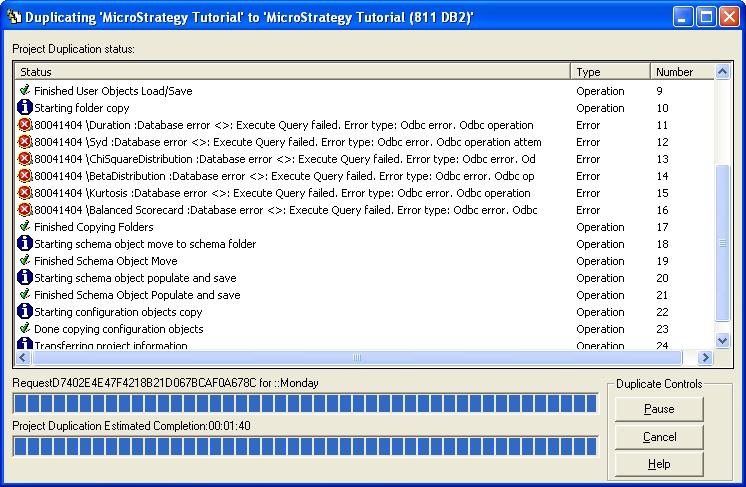Open Help for project duplication
This screenshot has width=746, height=487.
click(659, 464)
